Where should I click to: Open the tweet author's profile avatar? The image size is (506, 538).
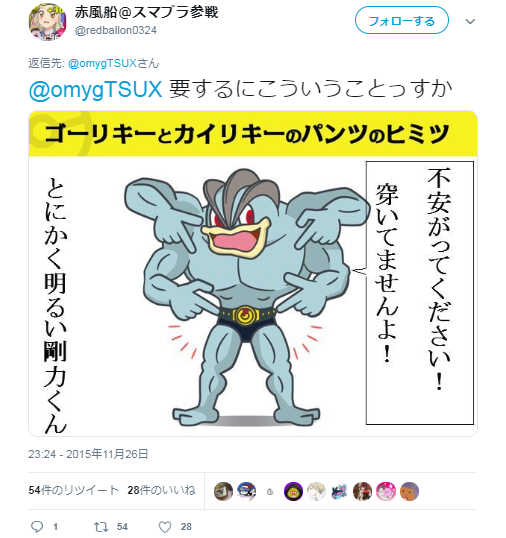click(47, 22)
